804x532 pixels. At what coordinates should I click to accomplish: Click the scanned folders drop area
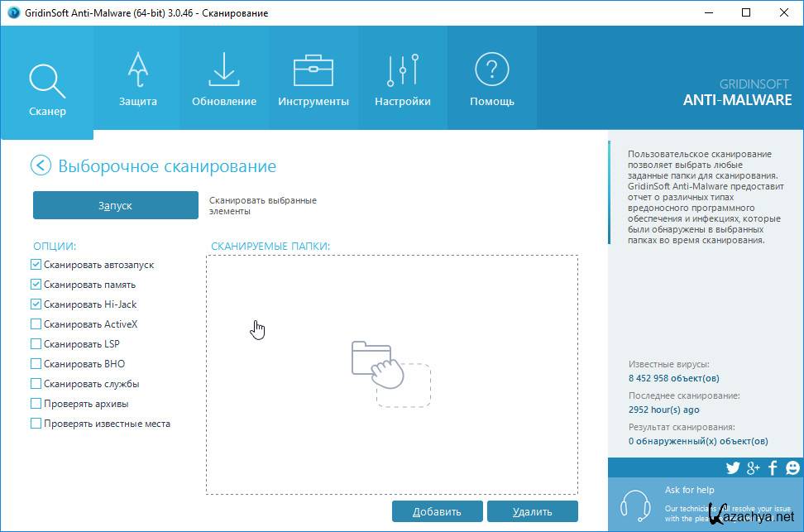(x=391, y=374)
